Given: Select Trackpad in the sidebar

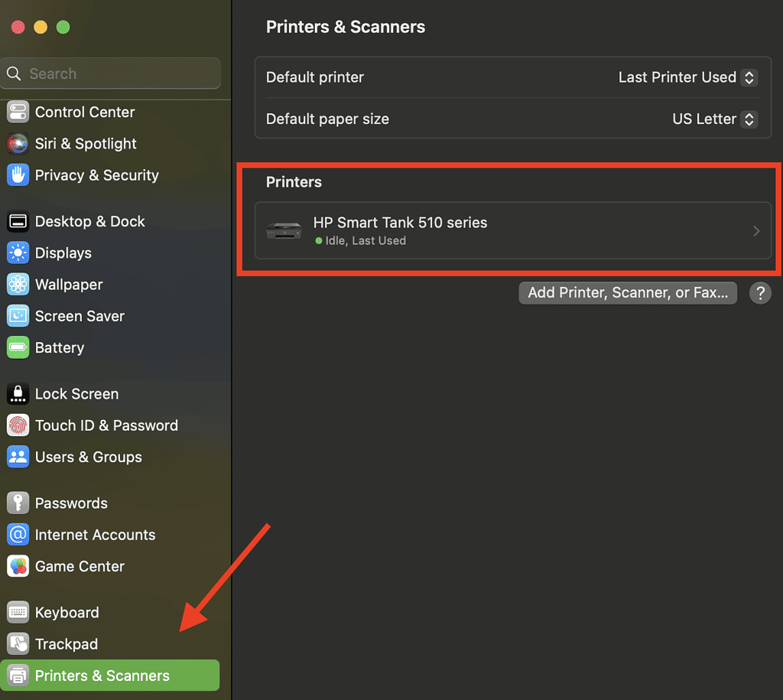Looking at the screenshot, I should [66, 644].
